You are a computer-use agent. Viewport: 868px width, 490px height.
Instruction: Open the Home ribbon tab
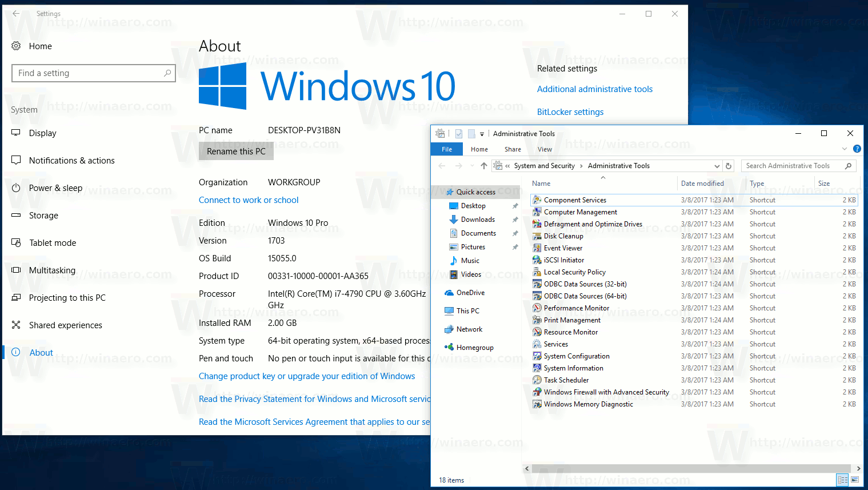[x=479, y=149]
